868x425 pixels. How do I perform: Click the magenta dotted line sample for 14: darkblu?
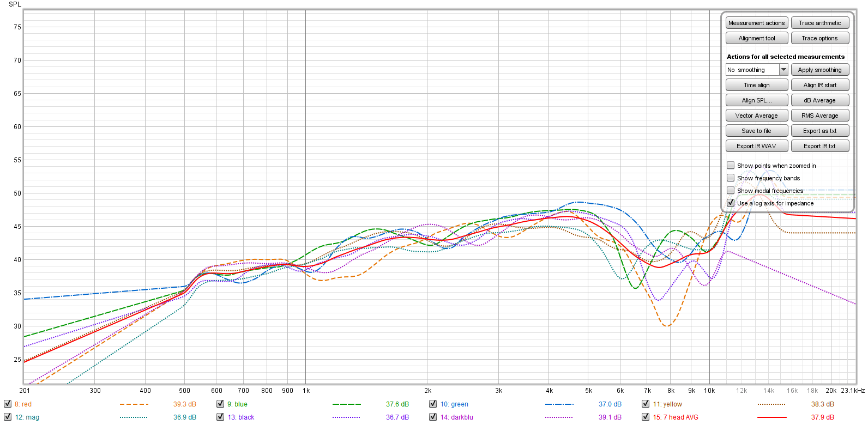click(x=559, y=417)
